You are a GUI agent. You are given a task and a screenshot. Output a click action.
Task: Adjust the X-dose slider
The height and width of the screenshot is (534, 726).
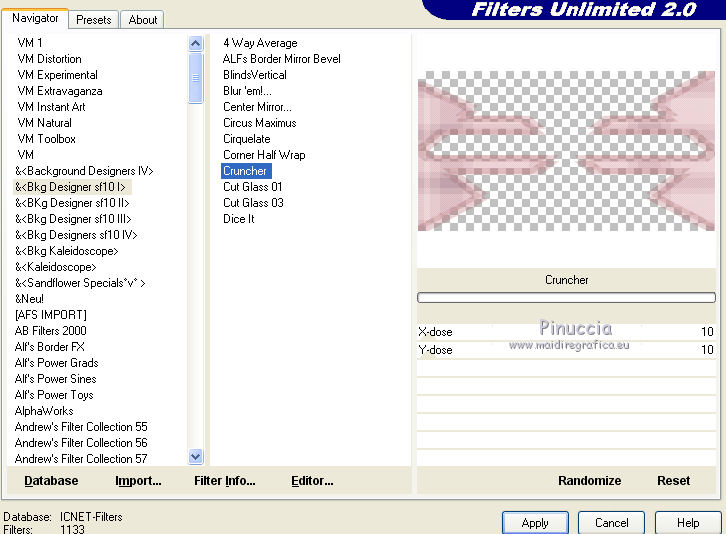(566, 332)
